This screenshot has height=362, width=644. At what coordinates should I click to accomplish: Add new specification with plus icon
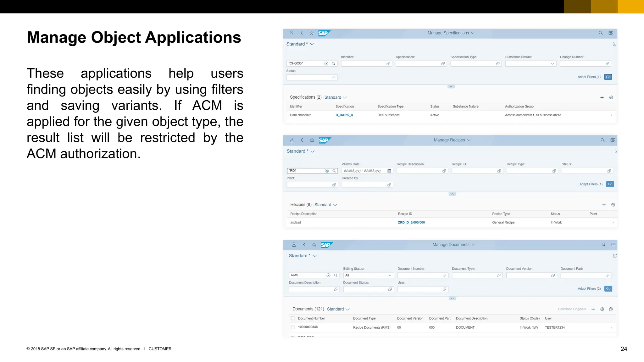pyautogui.click(x=602, y=97)
